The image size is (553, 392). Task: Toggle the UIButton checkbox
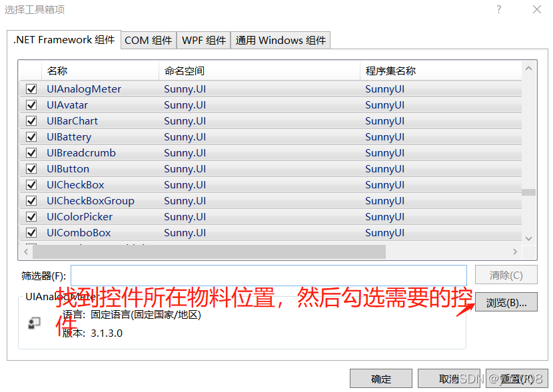(31, 168)
